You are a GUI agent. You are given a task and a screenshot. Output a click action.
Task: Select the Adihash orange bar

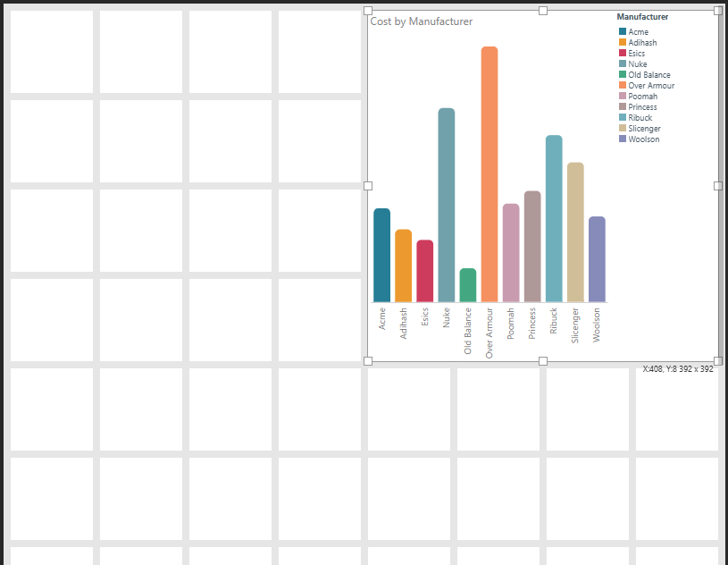pyautogui.click(x=403, y=266)
